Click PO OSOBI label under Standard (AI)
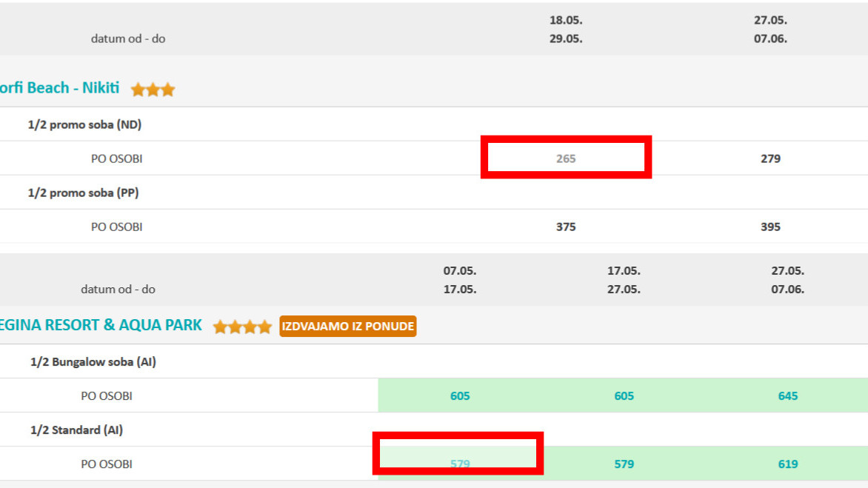The height and width of the screenshot is (488, 868). pos(107,464)
